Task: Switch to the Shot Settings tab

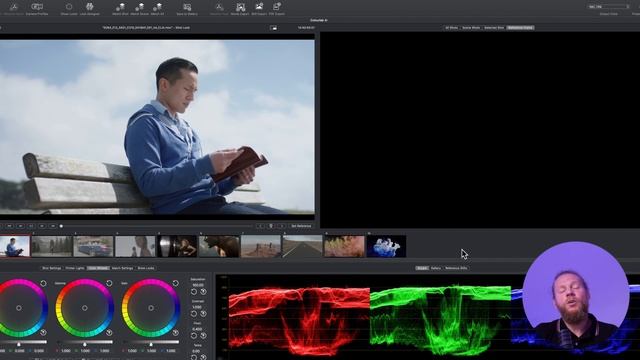Action: pyautogui.click(x=52, y=268)
